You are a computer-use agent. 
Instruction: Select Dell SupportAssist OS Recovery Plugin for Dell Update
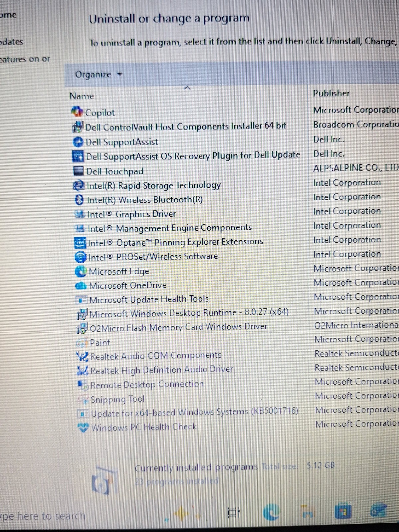click(193, 156)
